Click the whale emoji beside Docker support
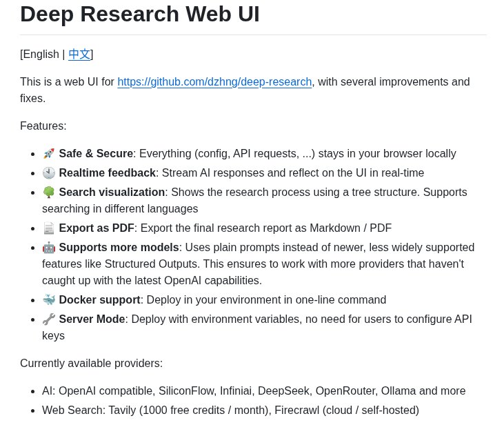 (49, 300)
